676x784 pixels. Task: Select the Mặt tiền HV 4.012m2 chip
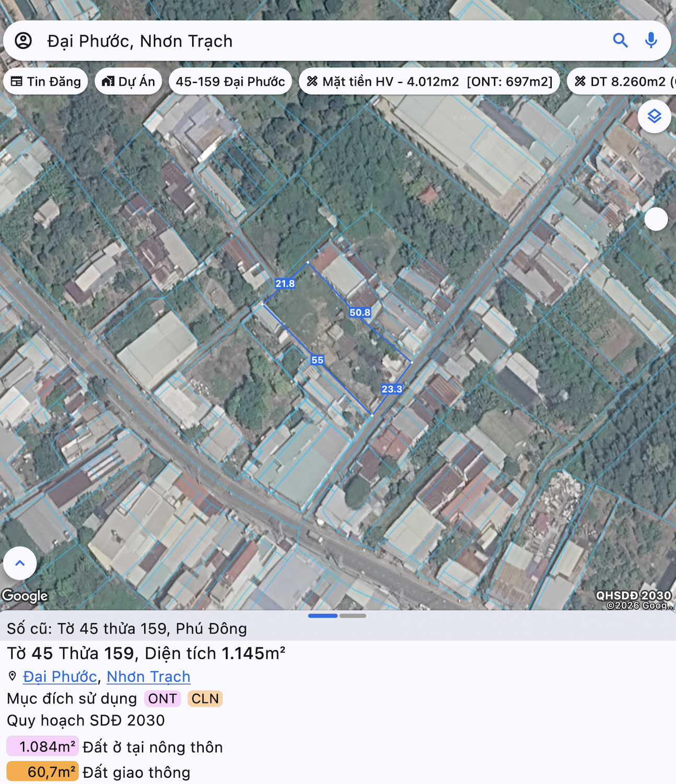429,81
